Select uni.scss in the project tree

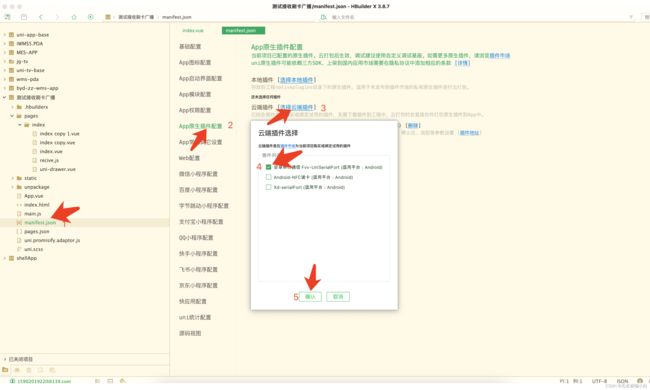(x=34, y=250)
